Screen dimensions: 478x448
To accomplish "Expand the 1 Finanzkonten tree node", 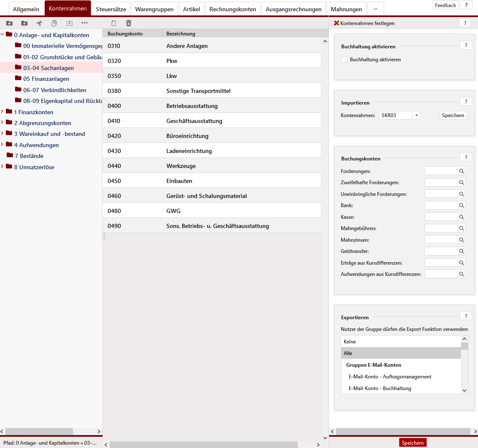I will [x=3, y=112].
